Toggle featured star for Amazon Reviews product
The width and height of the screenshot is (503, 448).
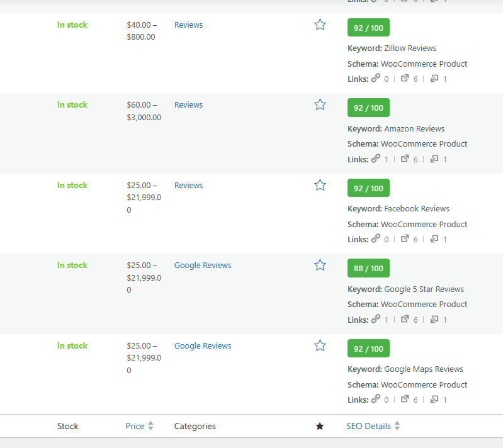click(x=320, y=105)
